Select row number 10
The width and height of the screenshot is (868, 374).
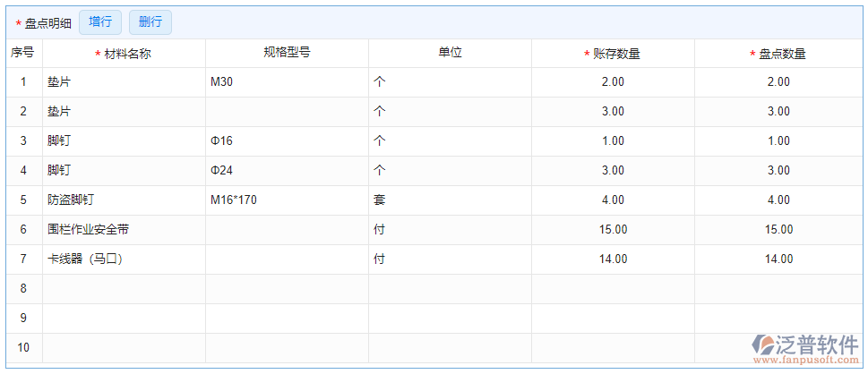tap(23, 348)
